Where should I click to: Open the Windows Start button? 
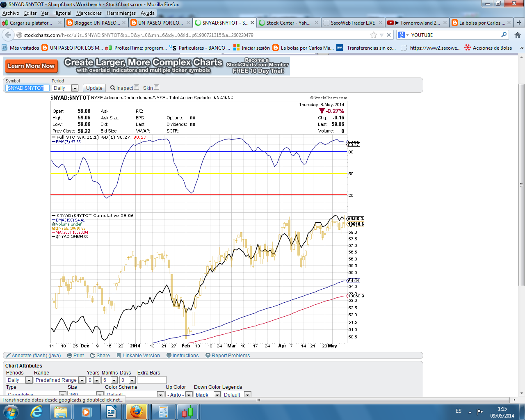pos(11,412)
